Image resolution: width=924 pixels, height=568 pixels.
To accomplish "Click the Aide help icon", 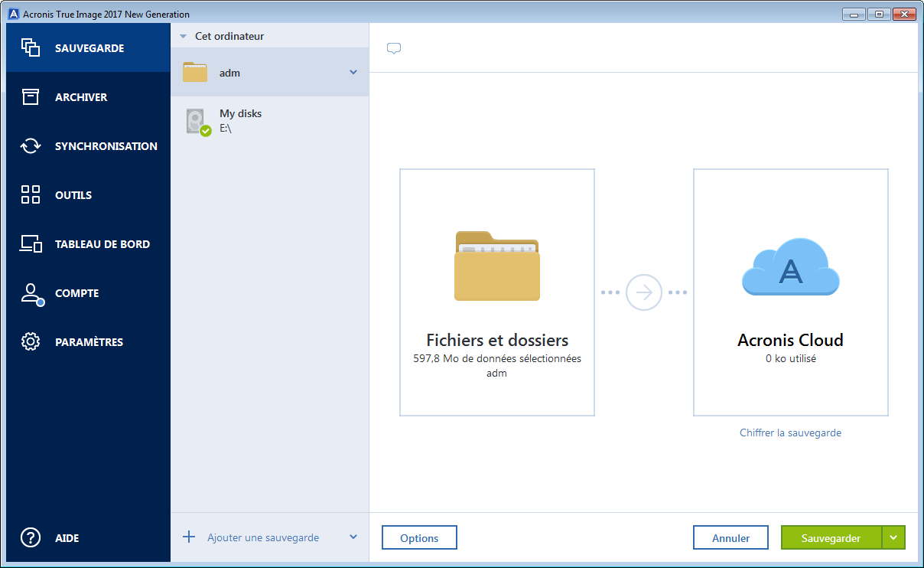I will click(31, 537).
